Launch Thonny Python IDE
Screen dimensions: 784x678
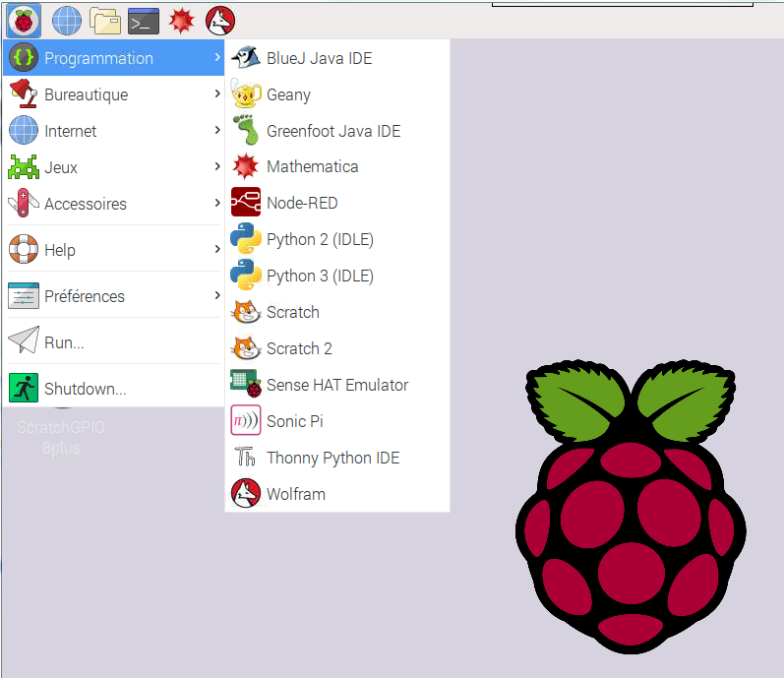coord(337,458)
